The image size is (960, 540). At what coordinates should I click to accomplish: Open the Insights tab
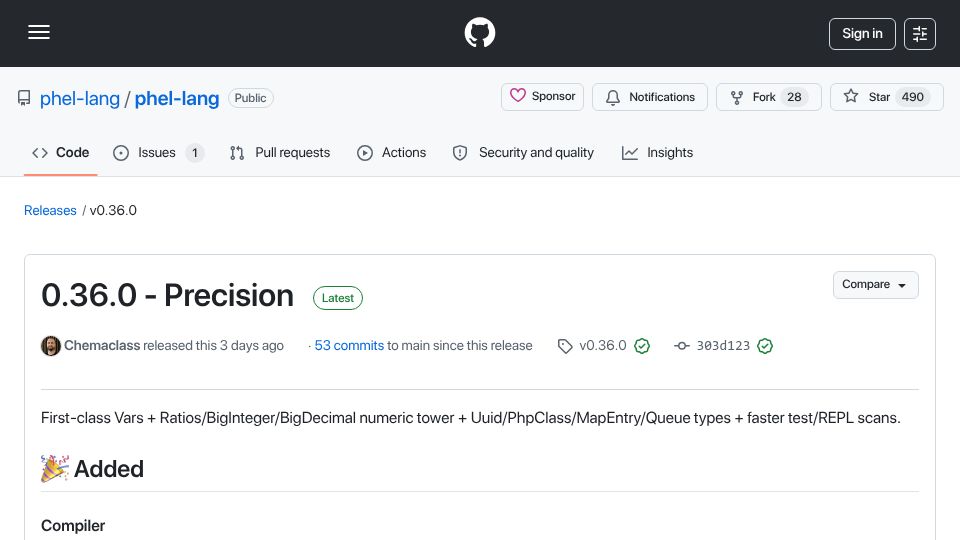point(657,152)
